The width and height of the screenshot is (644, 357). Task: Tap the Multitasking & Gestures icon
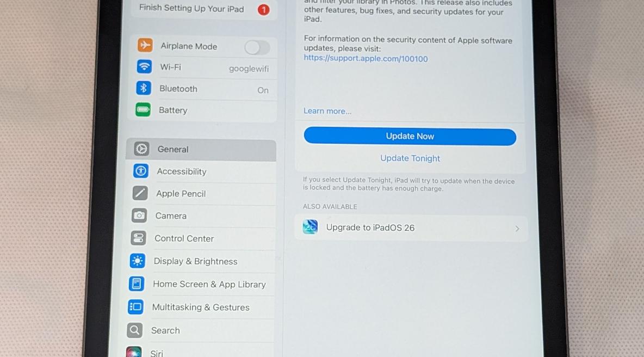pos(135,306)
